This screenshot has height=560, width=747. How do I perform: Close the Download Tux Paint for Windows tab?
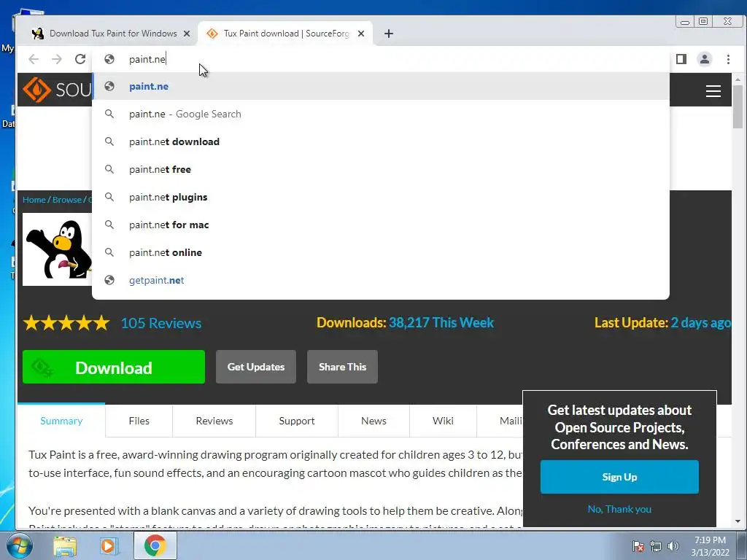tap(187, 34)
